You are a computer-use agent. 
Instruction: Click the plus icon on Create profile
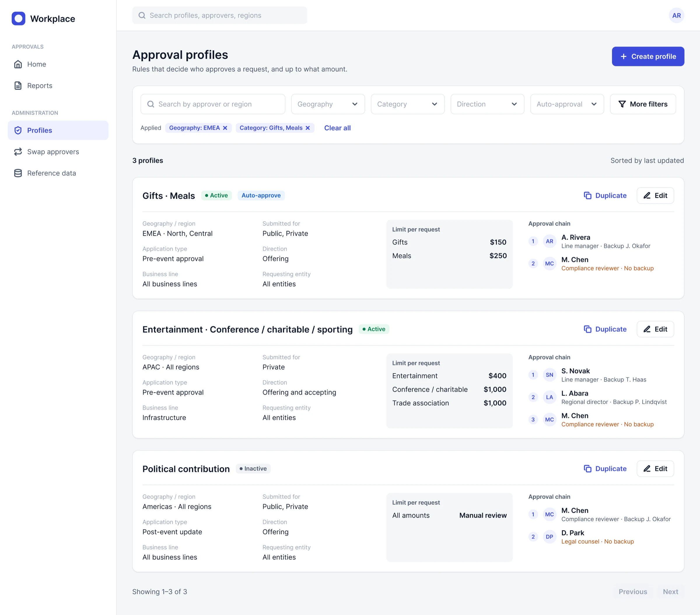point(624,57)
